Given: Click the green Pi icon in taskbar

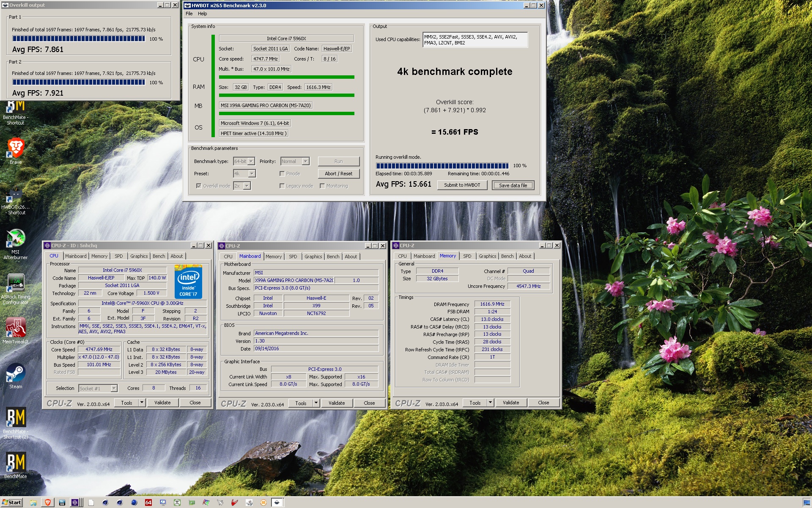Looking at the screenshot, I should point(177,502).
